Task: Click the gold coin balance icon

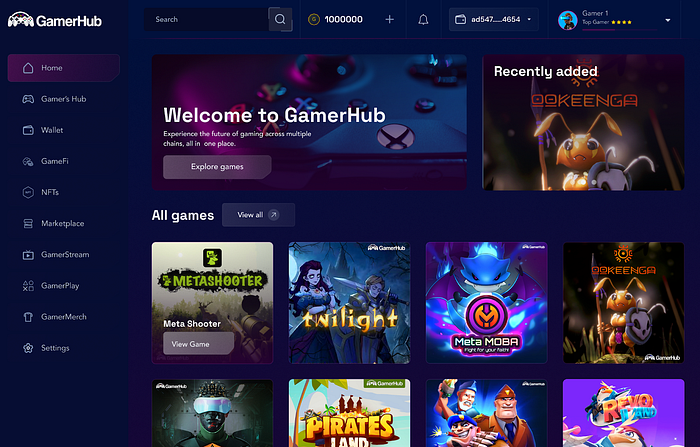Action: (x=314, y=19)
